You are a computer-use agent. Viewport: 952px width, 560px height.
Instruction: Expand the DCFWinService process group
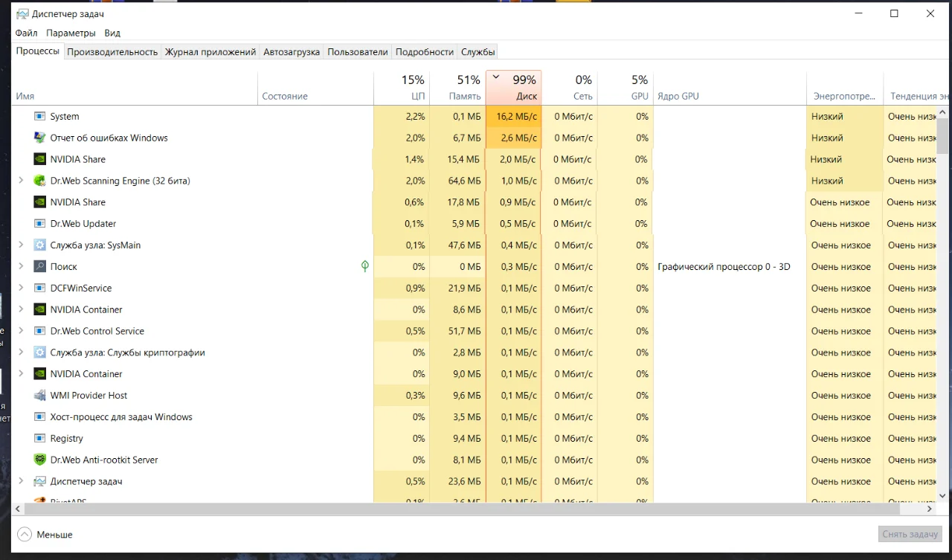[x=21, y=289]
